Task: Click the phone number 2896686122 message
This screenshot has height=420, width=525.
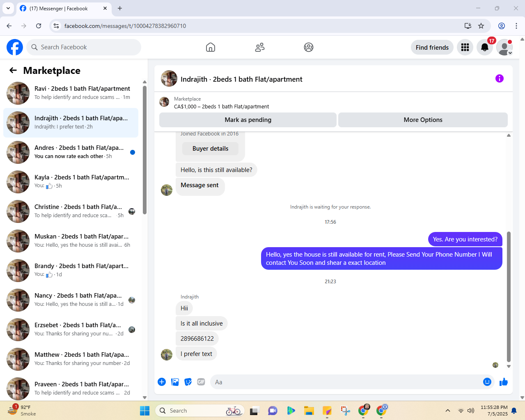Action: click(x=197, y=339)
